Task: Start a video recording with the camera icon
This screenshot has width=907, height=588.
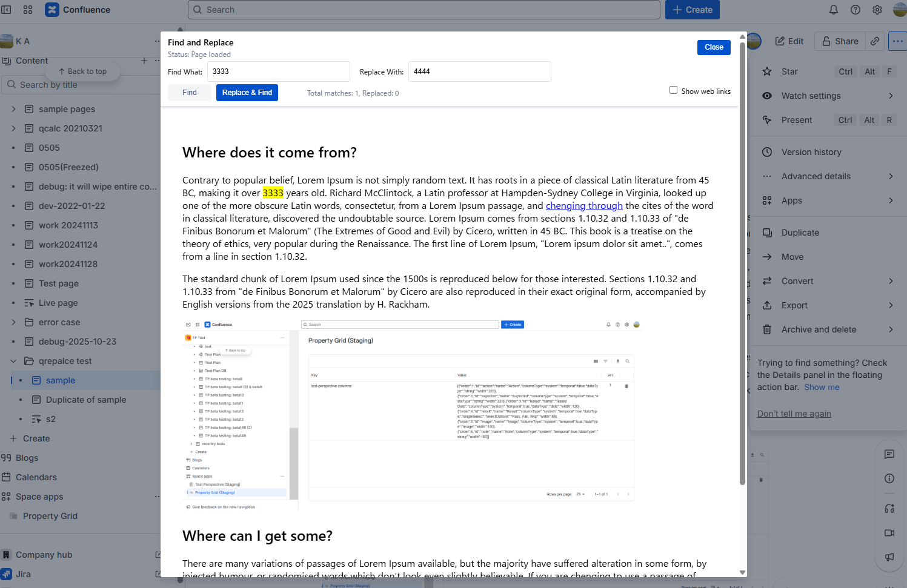Action: (889, 533)
